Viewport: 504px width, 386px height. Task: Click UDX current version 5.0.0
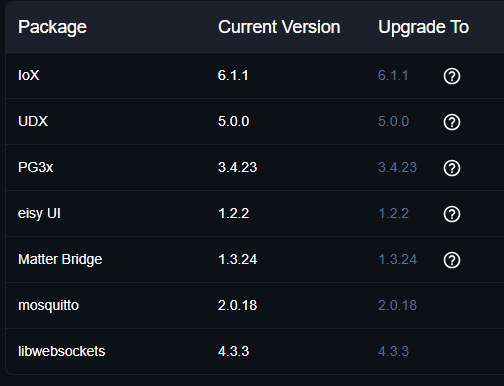233,121
